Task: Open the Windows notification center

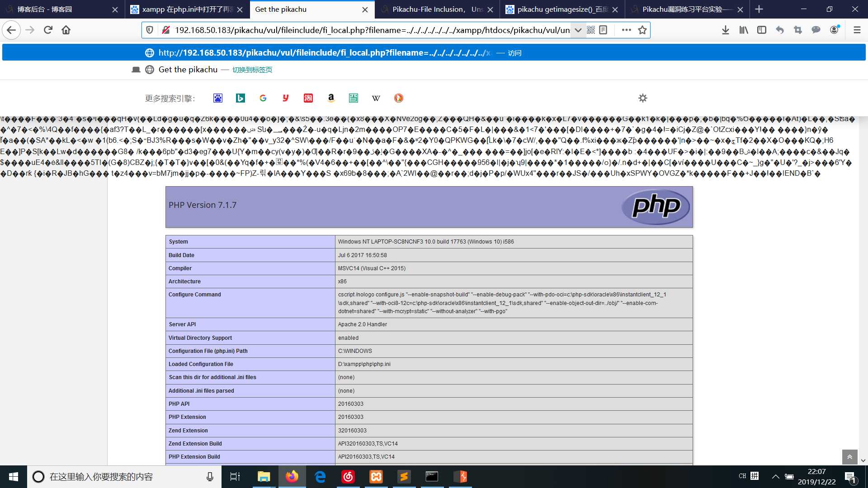Action: (850, 477)
